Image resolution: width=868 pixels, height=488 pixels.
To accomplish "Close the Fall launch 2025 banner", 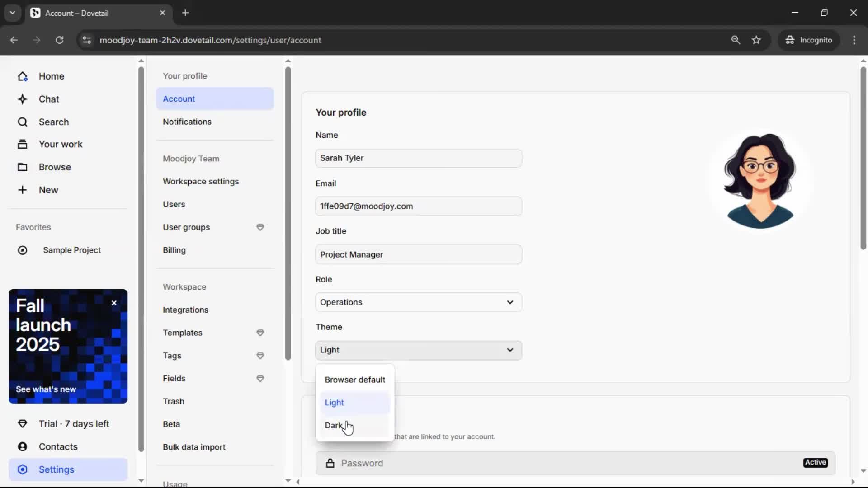I will pos(114,303).
